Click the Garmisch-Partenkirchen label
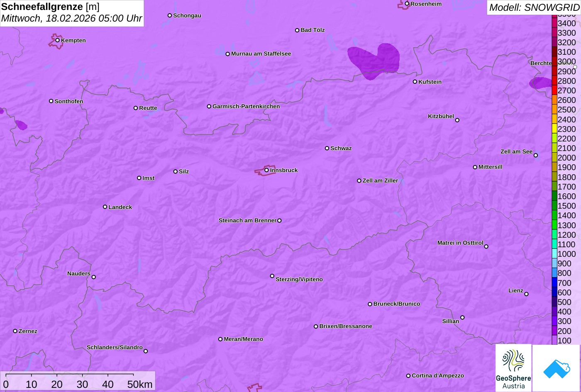Image resolution: width=581 pixels, height=392 pixels. pyautogui.click(x=246, y=106)
